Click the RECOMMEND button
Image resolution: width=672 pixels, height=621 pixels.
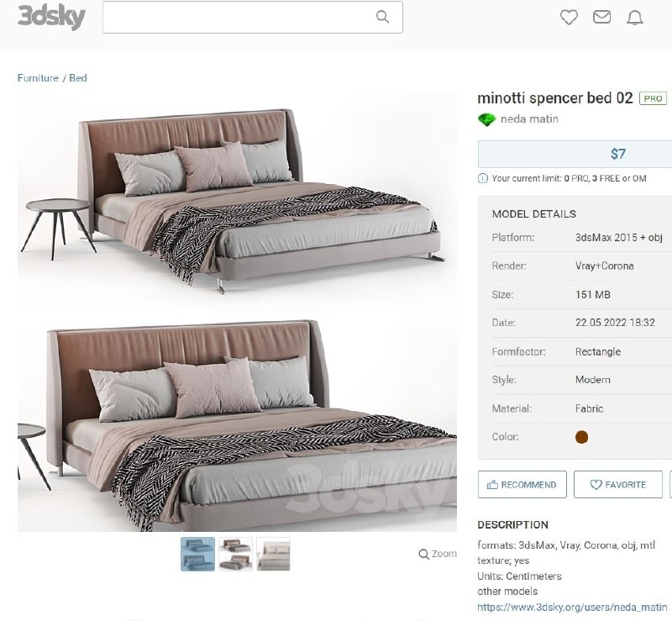522,485
